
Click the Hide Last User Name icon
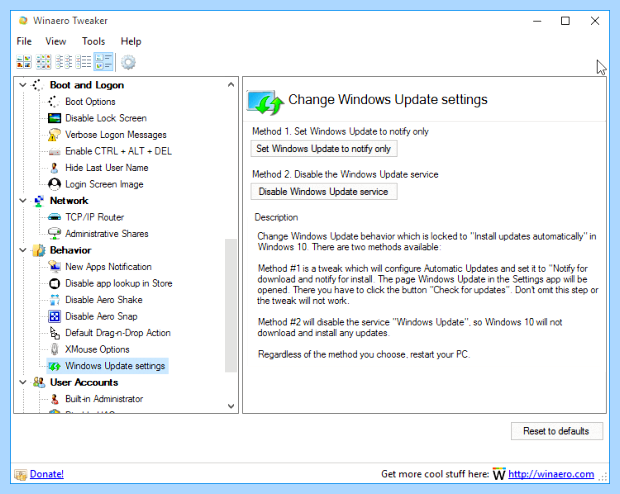click(54, 168)
